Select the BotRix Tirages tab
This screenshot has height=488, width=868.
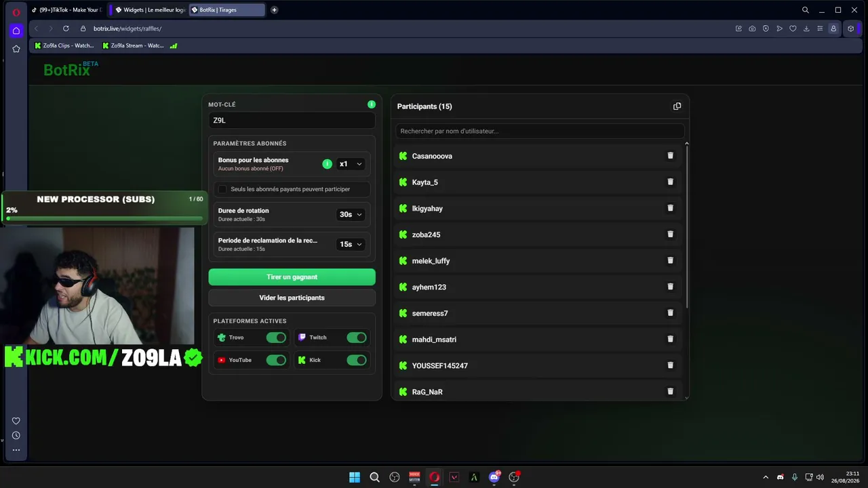tap(227, 10)
